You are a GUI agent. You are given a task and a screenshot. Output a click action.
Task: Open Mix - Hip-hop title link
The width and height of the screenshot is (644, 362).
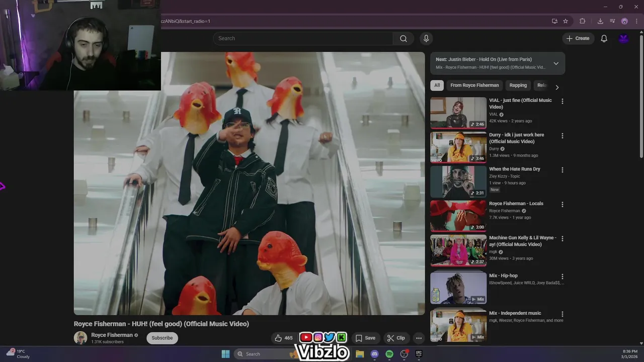[503, 276]
